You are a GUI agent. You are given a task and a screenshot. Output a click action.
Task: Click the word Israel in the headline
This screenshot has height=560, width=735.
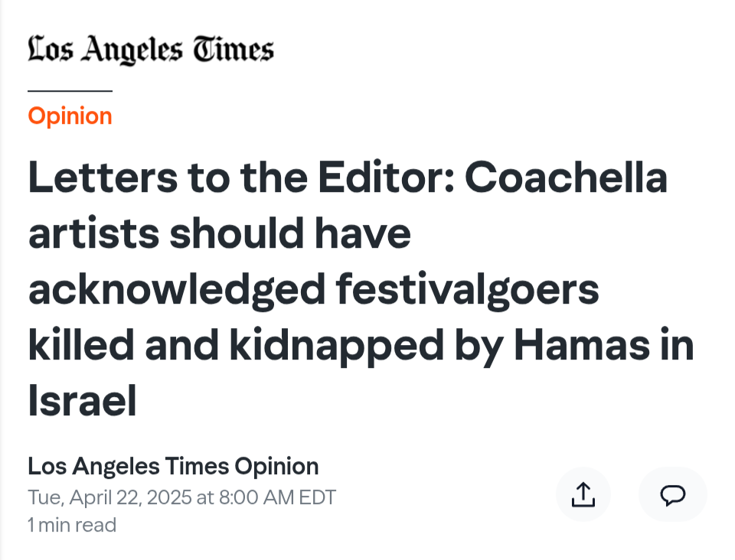[83, 401]
